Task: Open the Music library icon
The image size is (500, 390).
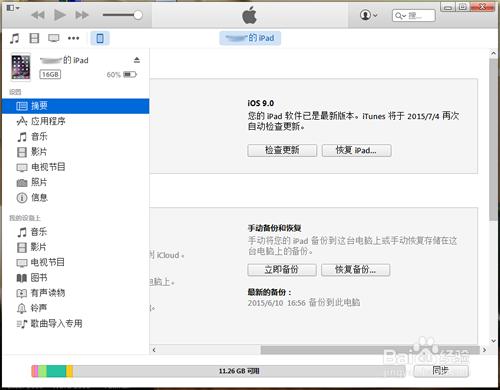Action: 14,38
